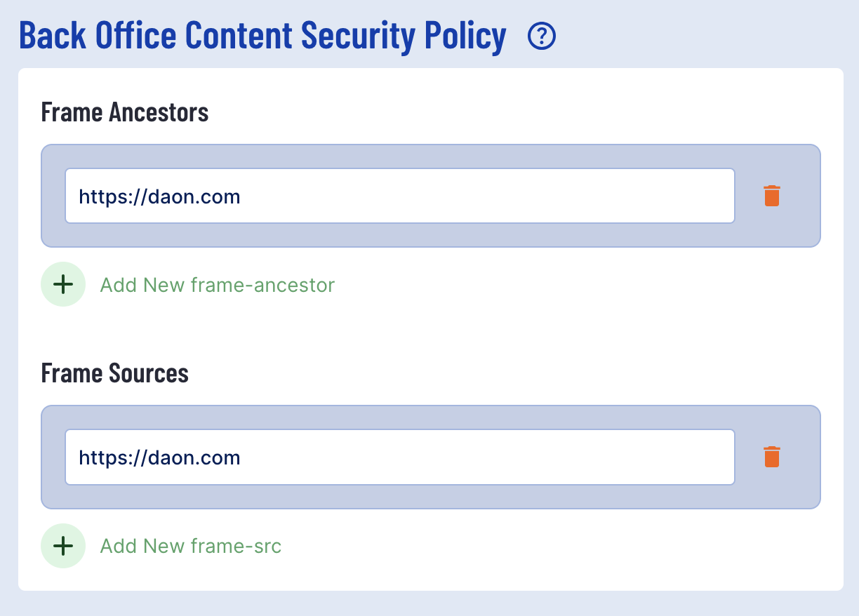This screenshot has height=616, width=859.
Task: Click the Add New frame-ancestor link
Action: click(x=218, y=285)
